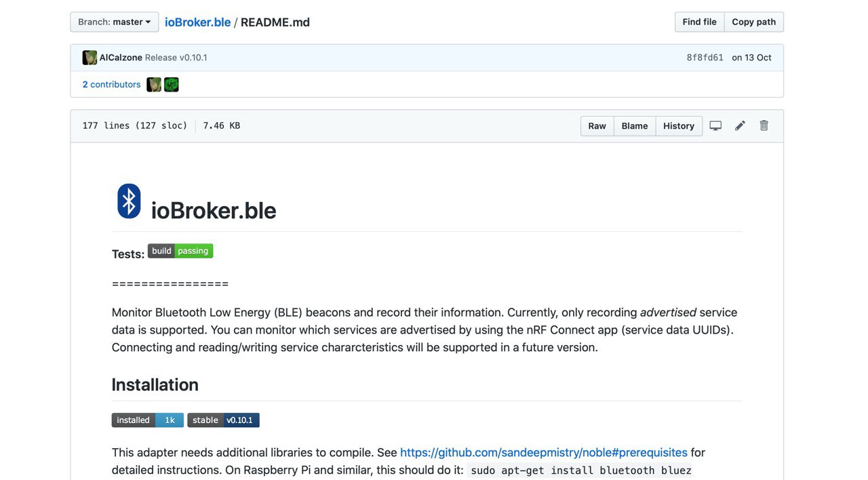Open file in GitHub Desktop monitor icon

[715, 125]
